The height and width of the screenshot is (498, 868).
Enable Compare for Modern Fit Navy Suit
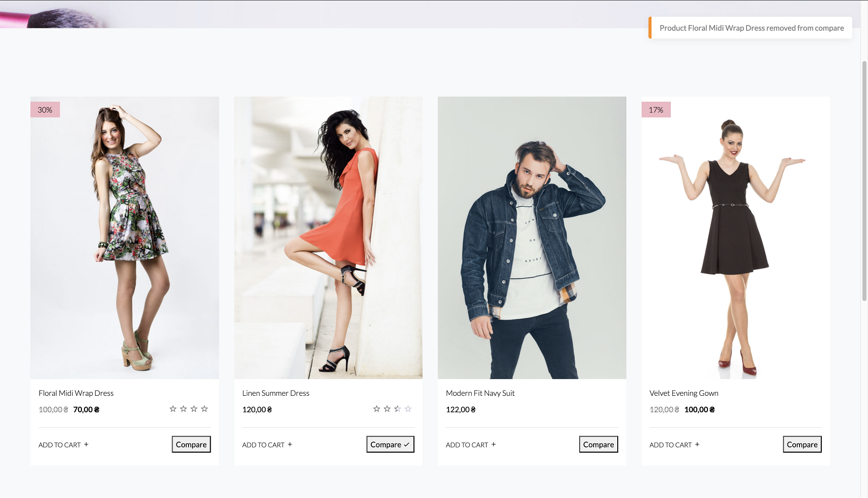click(598, 444)
